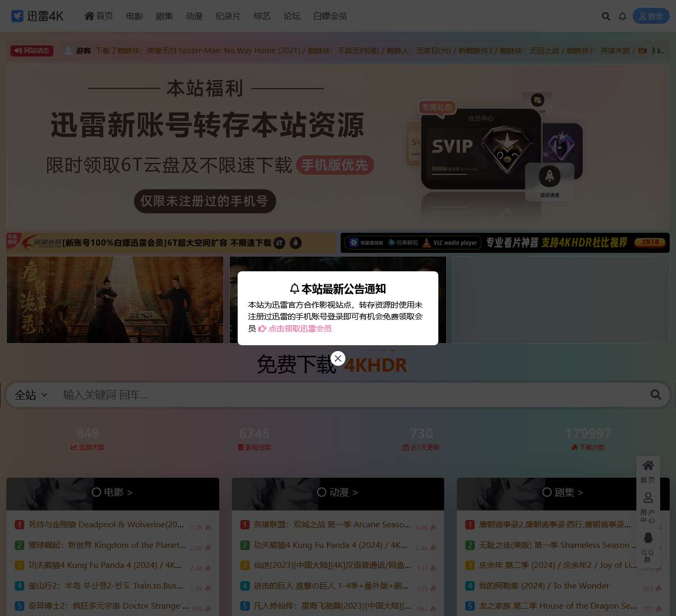Image resolution: width=676 pixels, height=616 pixels.
Task: Open 我的阿勒泰 (2024) entry
Action: pyautogui.click(x=544, y=586)
